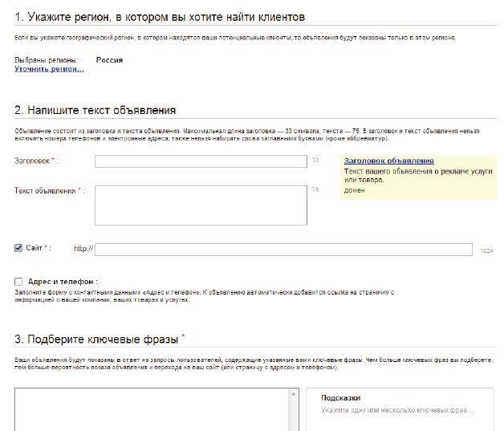The width and height of the screenshot is (504, 431).
Task: Click the 'домен' text in the ad preview
Action: click(x=355, y=190)
